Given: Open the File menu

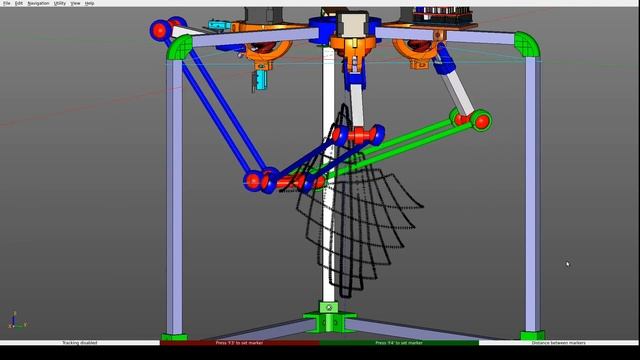Looking at the screenshot, I should 7,3.
